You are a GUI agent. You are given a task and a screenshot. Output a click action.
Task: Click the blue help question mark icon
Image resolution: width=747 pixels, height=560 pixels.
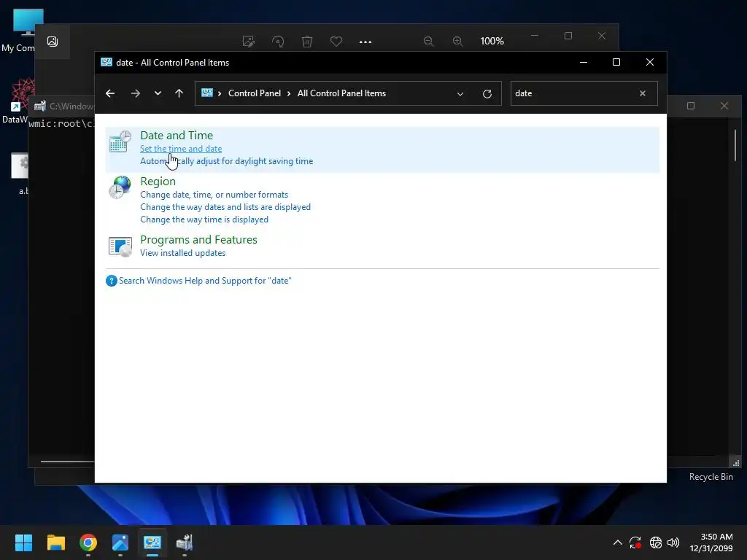click(111, 281)
